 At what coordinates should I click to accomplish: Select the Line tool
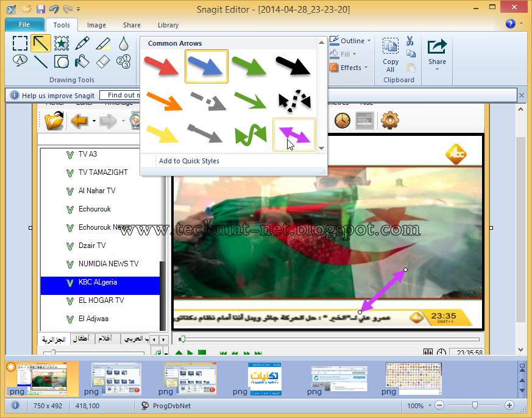41,62
